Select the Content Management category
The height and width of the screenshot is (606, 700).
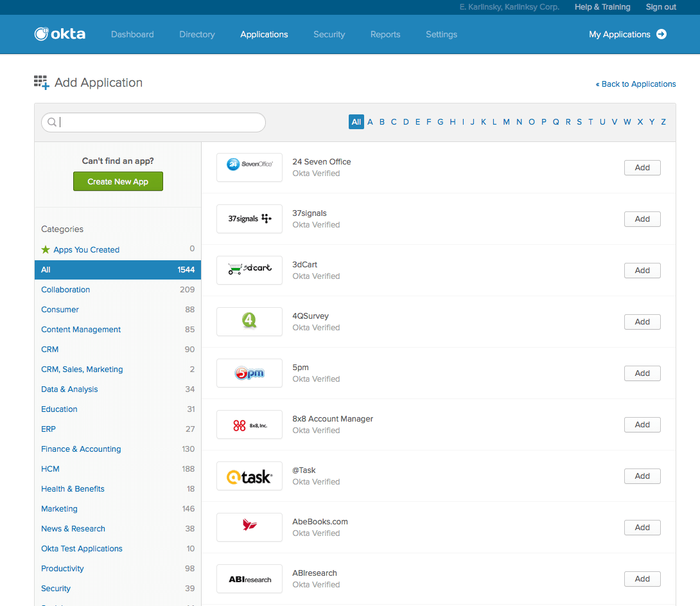pyautogui.click(x=118, y=330)
